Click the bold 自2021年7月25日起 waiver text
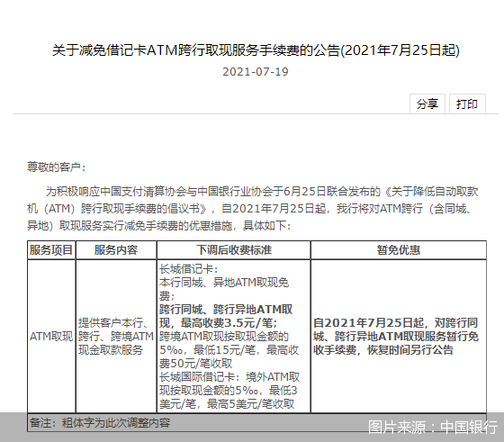Viewport: 504px width, 442px height. [x=396, y=337]
